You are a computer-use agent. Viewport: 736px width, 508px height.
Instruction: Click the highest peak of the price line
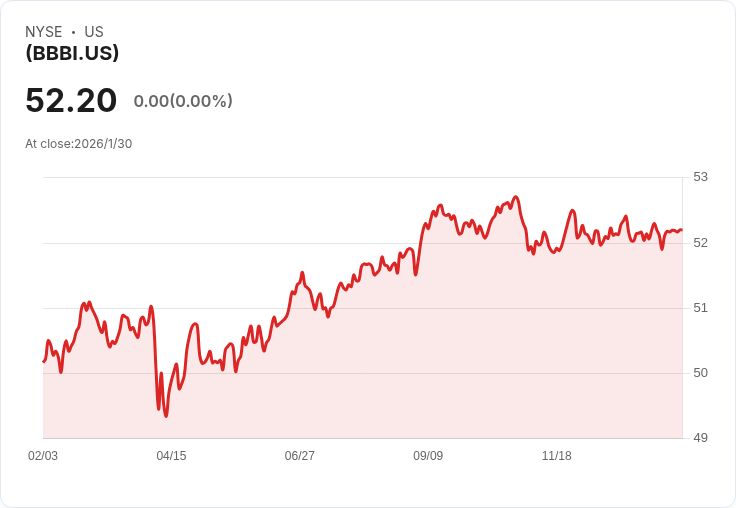click(515, 197)
